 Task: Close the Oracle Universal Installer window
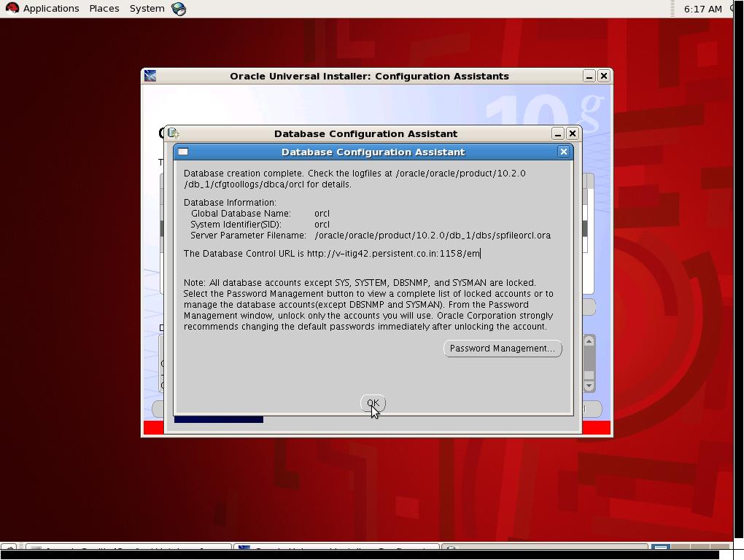603,76
